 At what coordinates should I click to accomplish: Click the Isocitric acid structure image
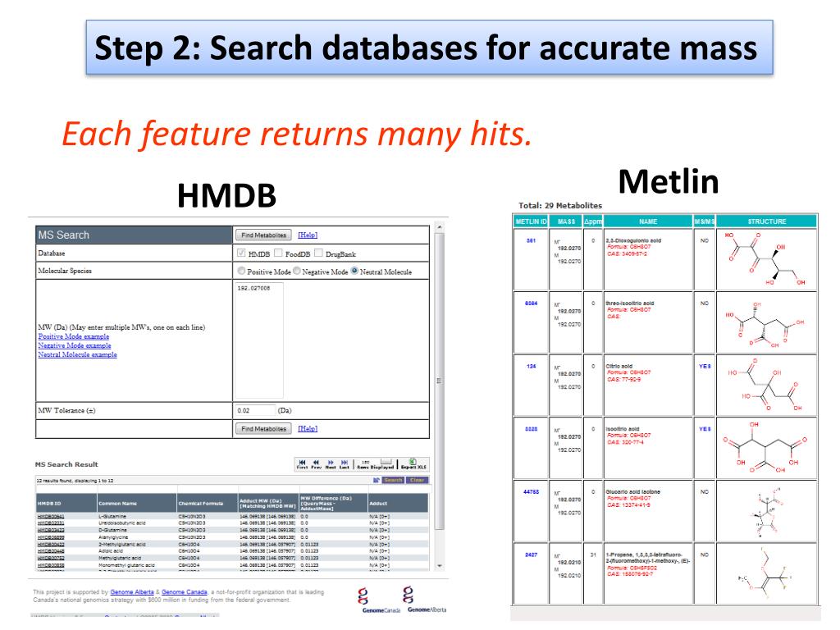767,448
